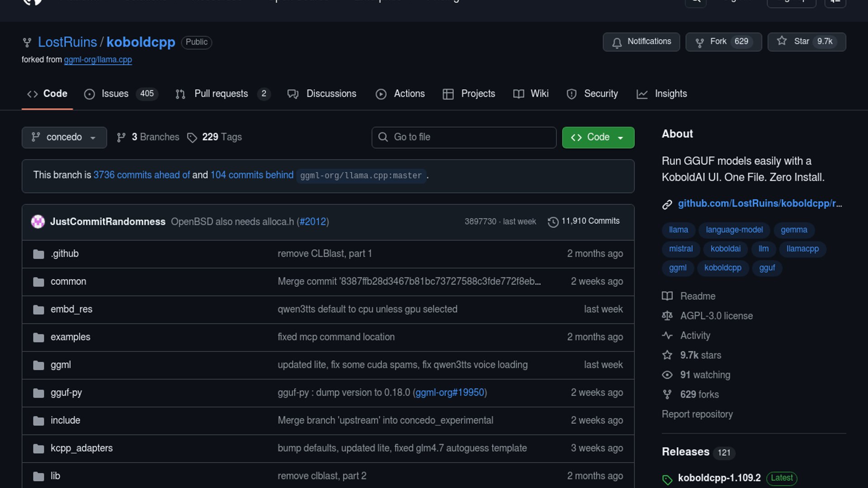Open the Insights tab
Screen dimensions: 868x488
[x=670, y=94]
